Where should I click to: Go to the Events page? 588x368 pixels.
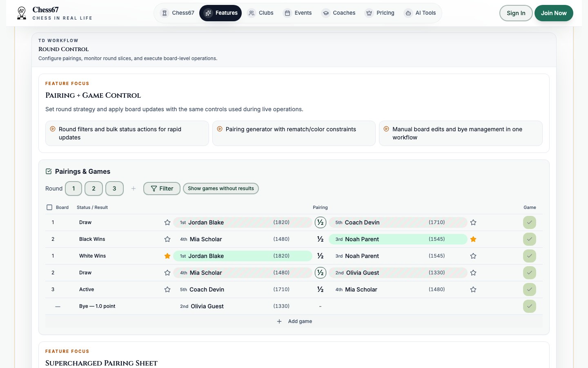[298, 13]
